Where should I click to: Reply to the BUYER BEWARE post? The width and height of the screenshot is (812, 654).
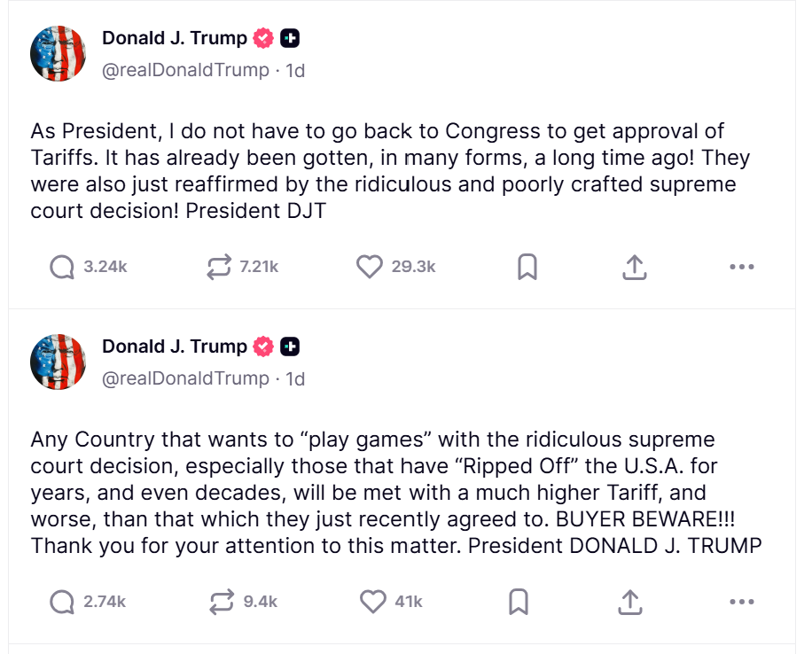click(x=62, y=602)
